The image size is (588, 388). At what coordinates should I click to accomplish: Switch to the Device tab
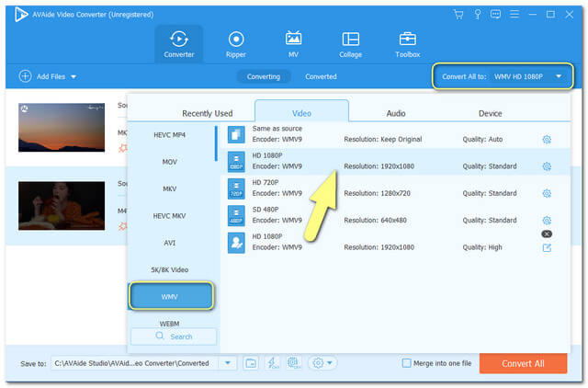pos(490,113)
